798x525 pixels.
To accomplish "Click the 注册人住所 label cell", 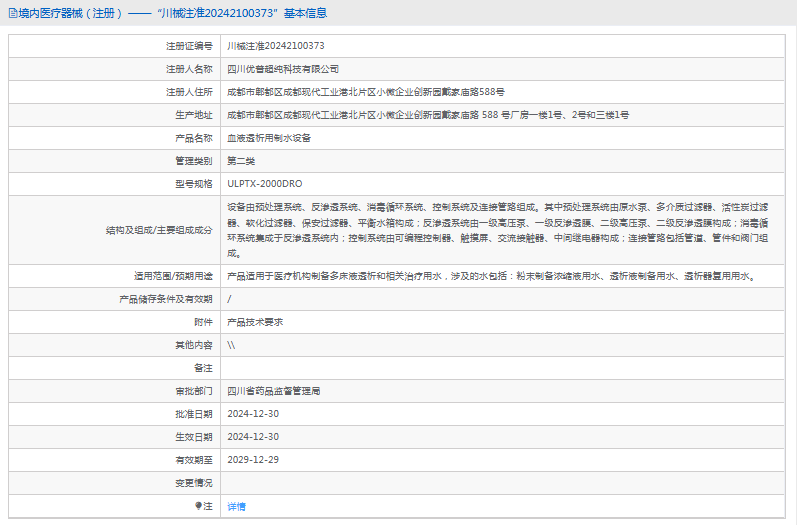I will [115, 92].
